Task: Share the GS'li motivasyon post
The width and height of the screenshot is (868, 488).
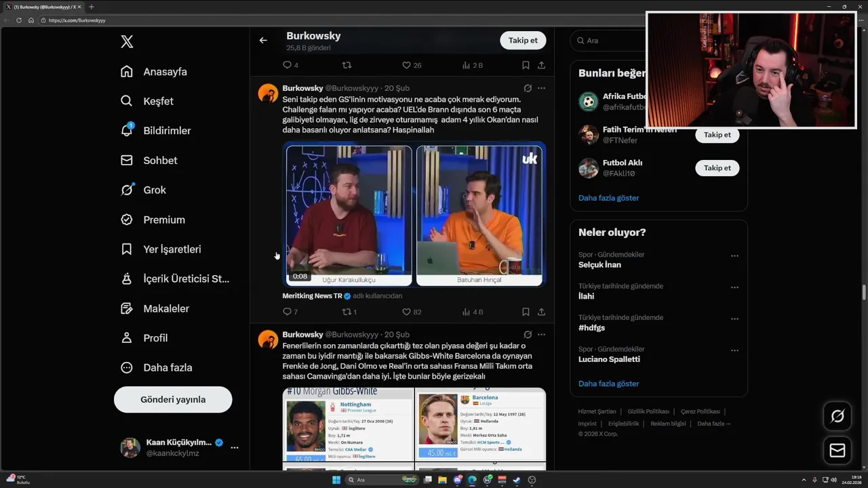Action: (x=541, y=312)
